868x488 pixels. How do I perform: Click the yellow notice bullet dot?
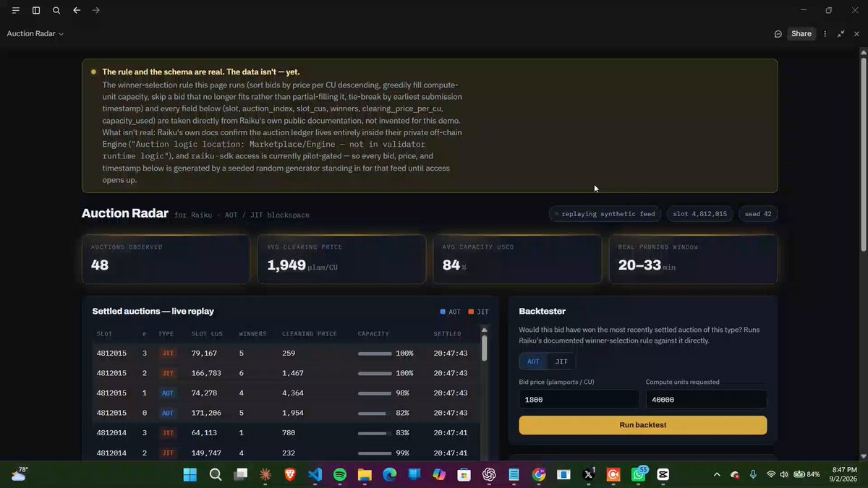93,72
